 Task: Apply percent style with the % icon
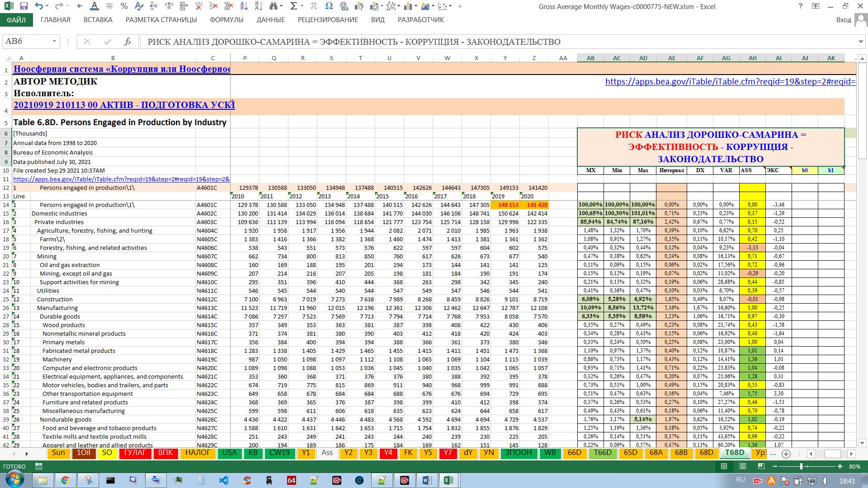click(124, 6)
